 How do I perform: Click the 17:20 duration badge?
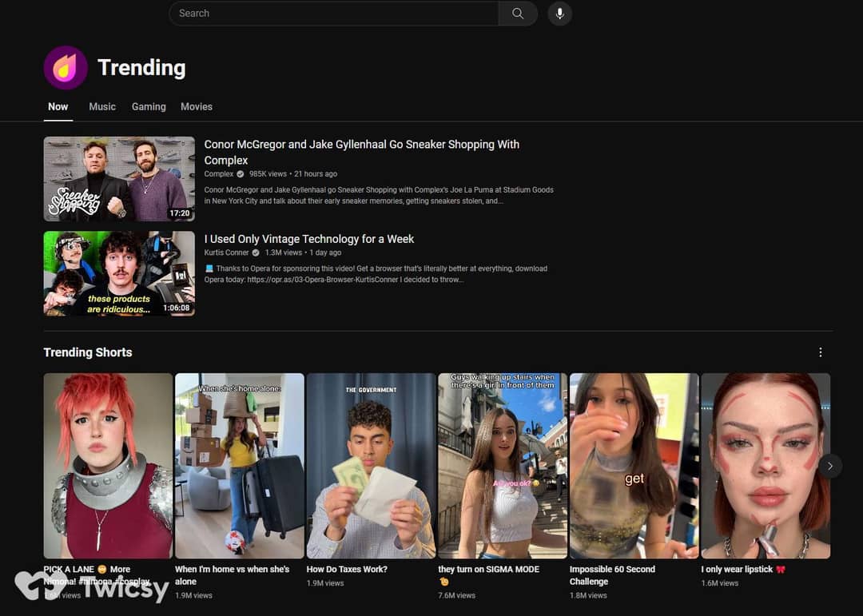[x=180, y=213]
